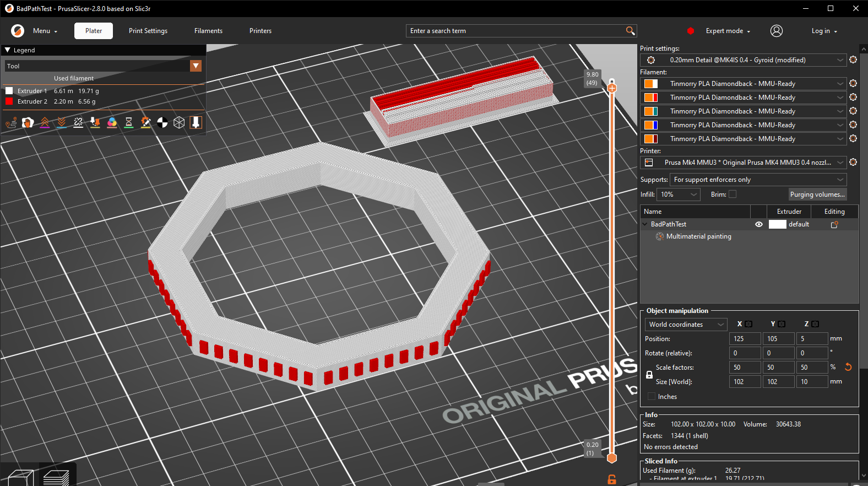Open settings gear for first filament

(853, 83)
